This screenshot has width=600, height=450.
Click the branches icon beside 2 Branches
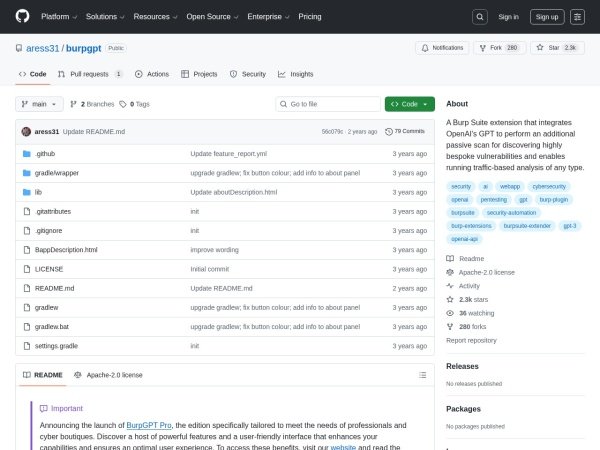(73, 104)
